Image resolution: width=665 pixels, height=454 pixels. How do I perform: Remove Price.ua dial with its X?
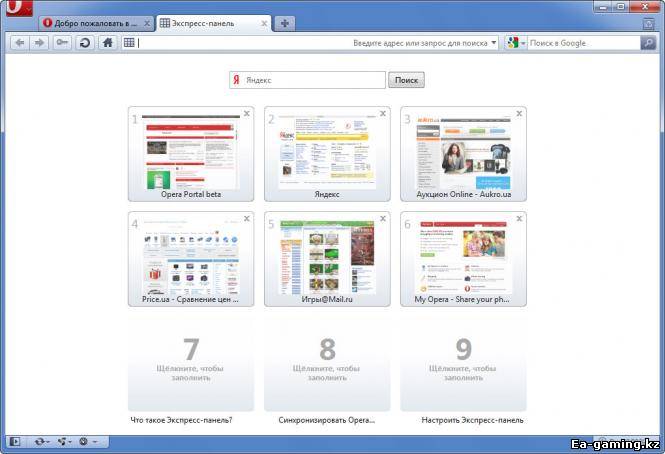click(246, 219)
